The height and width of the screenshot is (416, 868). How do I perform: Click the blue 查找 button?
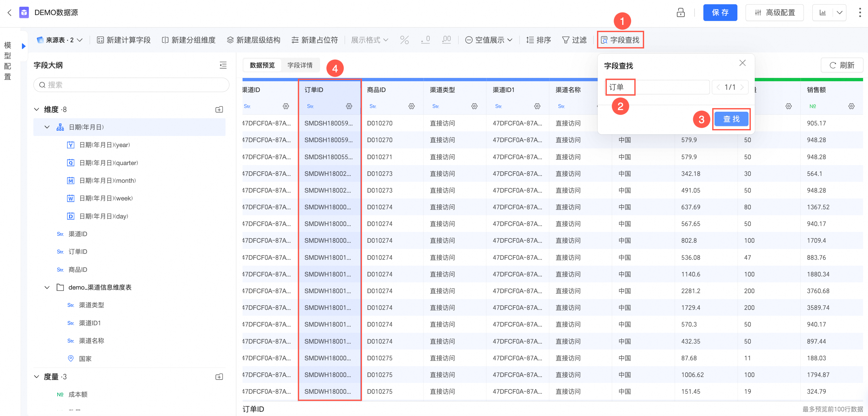[731, 119]
